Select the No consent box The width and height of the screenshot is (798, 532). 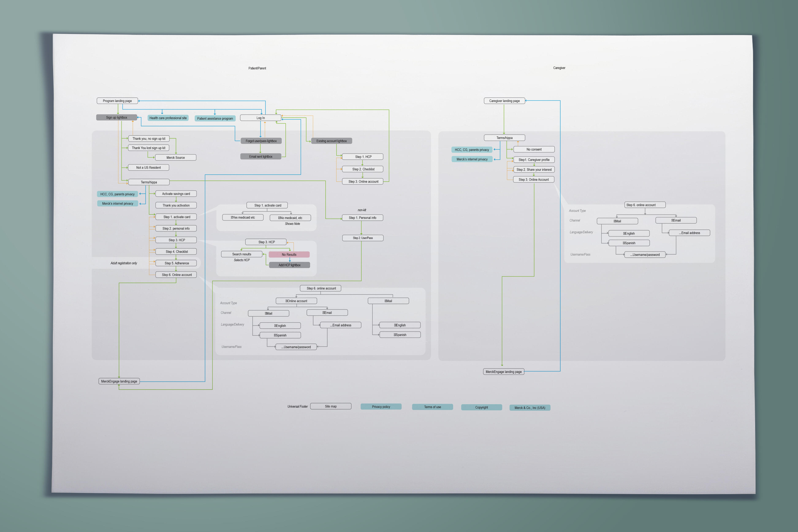(x=534, y=149)
